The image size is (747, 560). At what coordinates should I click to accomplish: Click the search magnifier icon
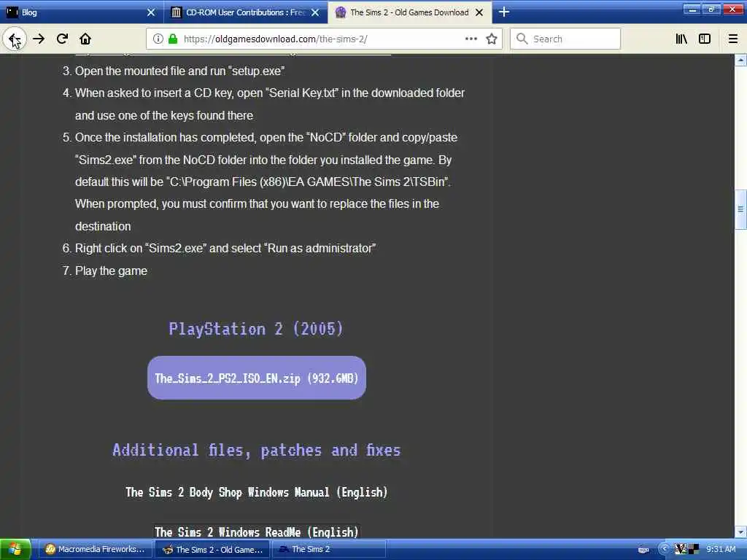tap(522, 39)
